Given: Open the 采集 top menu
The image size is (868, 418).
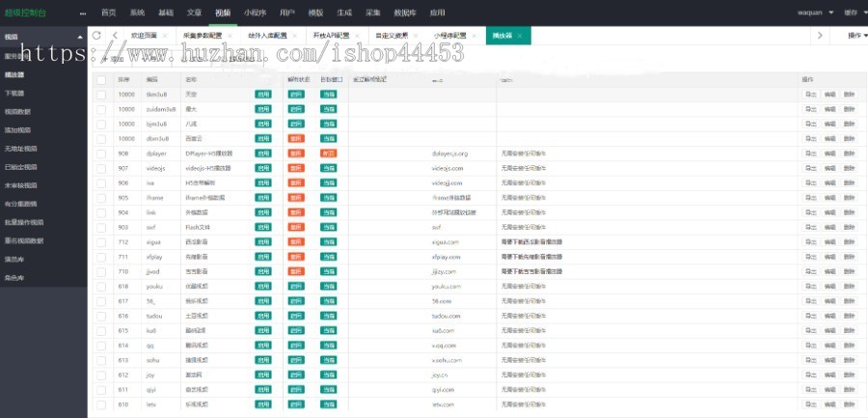Looking at the screenshot, I should [x=373, y=13].
